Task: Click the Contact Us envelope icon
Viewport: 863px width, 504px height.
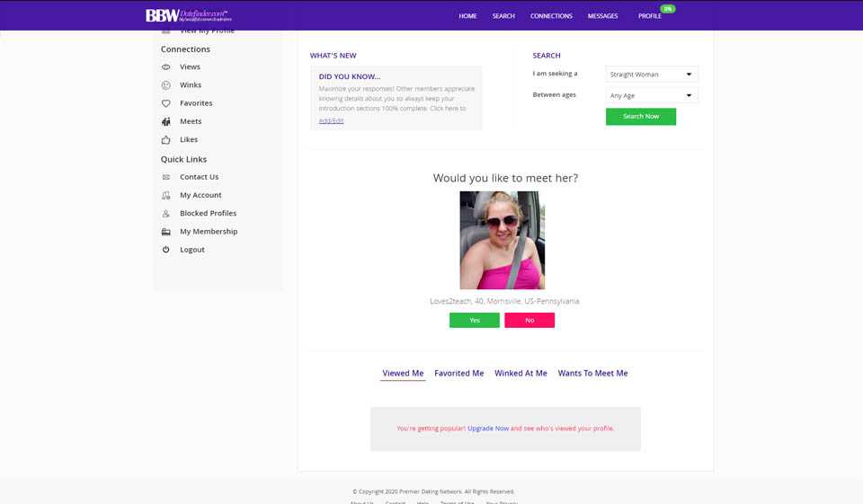Action: click(x=165, y=177)
